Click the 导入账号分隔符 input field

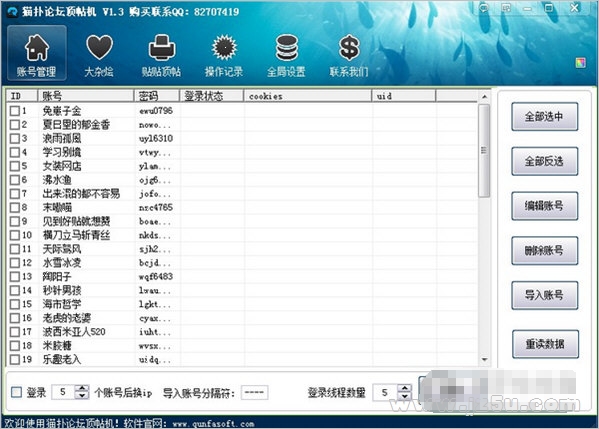pyautogui.click(x=254, y=392)
